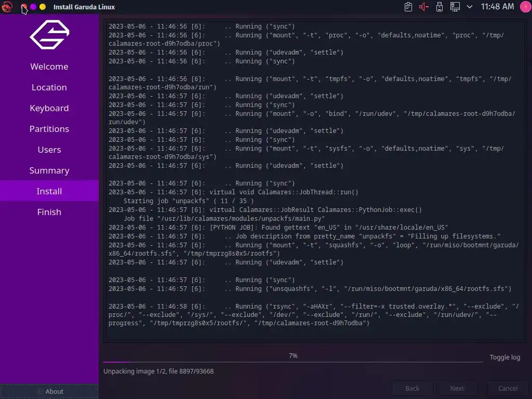This screenshot has height=399, width=532.
Task: Click the tmpfs mount log line
Action: point(310,83)
